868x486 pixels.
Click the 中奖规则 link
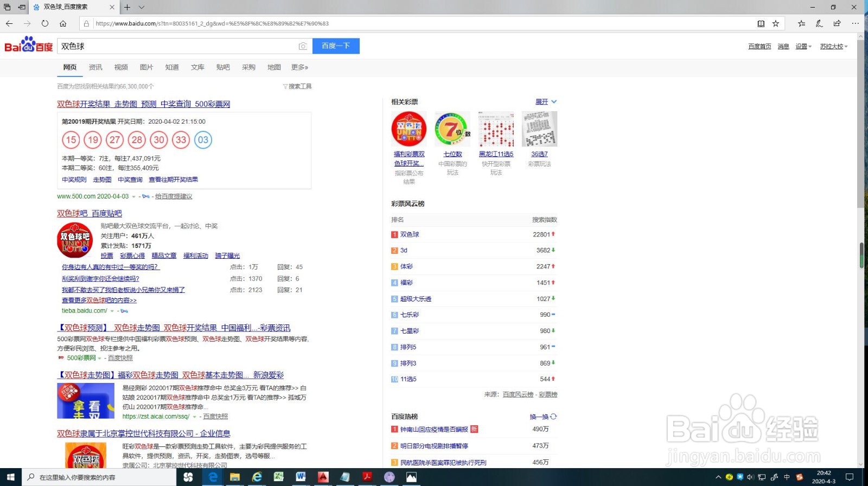pyautogui.click(x=74, y=180)
